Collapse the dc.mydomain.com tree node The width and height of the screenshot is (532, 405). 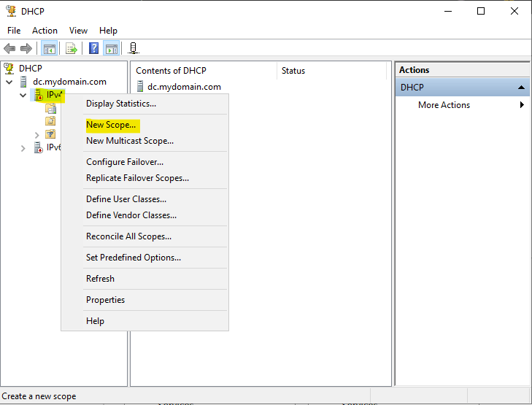pos(9,82)
